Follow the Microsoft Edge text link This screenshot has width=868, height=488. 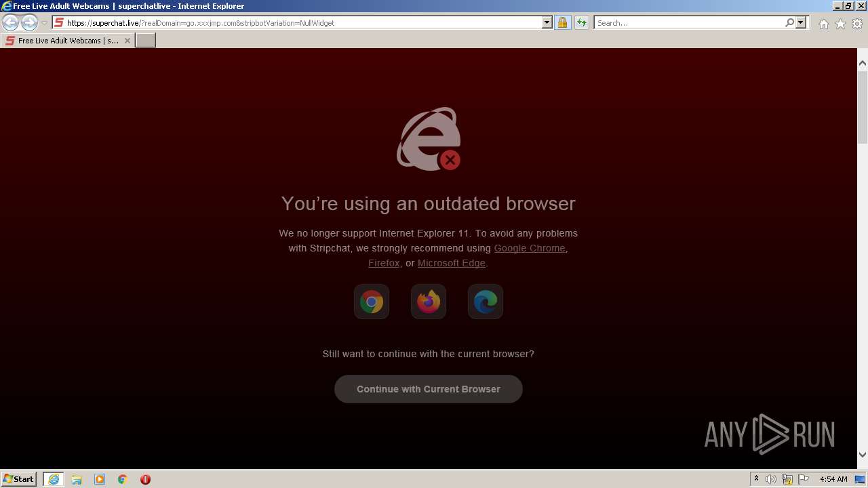pos(452,263)
